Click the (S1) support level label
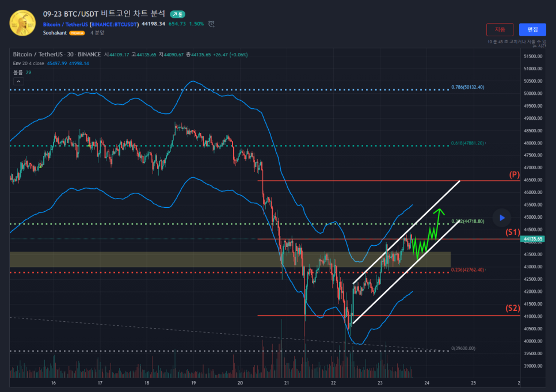This screenshot has width=556, height=392. coord(512,232)
